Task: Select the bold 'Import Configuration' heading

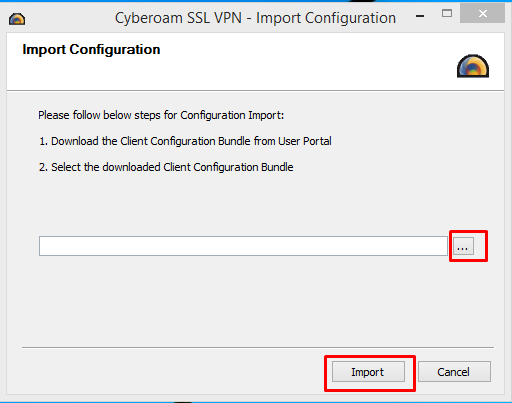Action: tap(91, 50)
